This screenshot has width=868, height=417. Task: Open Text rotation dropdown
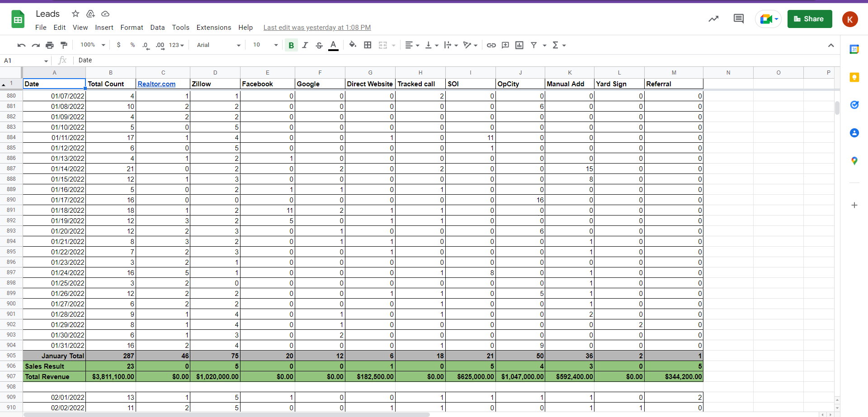[470, 45]
